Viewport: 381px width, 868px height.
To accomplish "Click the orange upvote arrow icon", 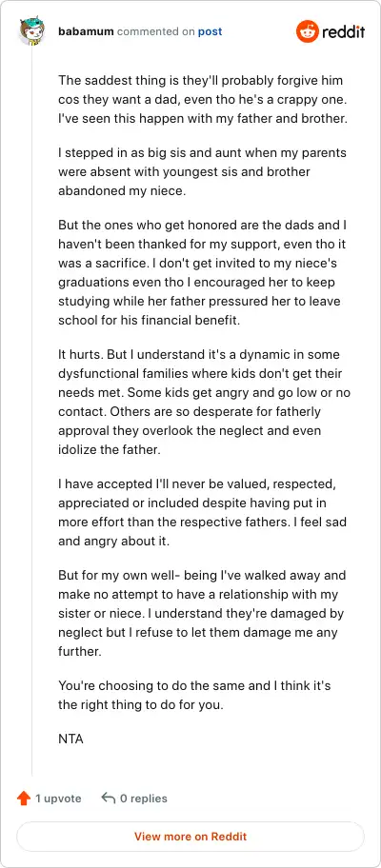I will tap(23, 799).
